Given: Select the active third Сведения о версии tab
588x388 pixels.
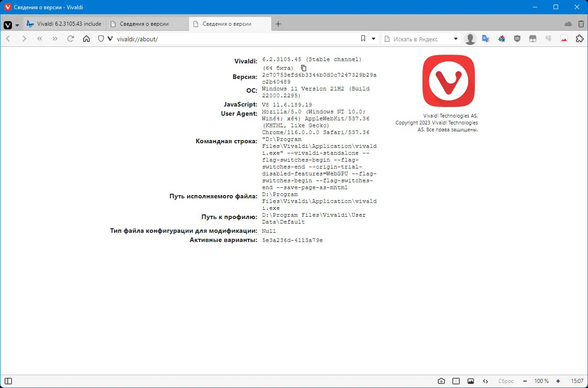Looking at the screenshot, I should (x=230, y=24).
